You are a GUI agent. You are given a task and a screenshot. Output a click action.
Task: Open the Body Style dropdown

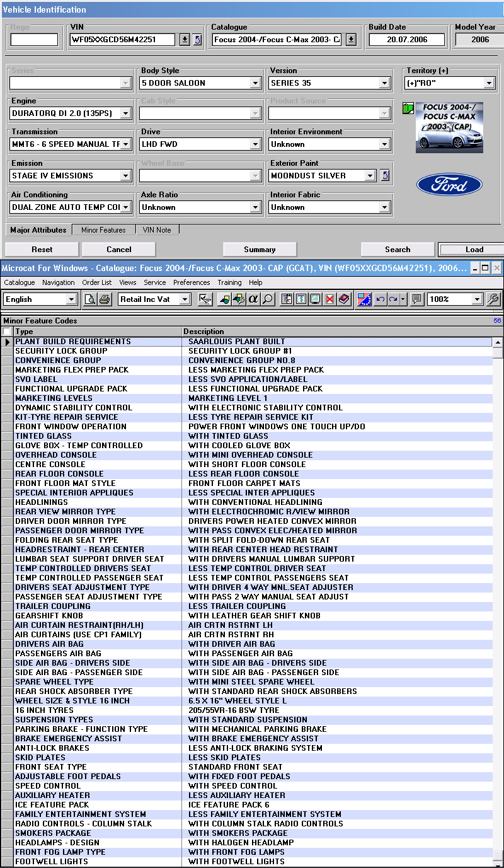255,83
